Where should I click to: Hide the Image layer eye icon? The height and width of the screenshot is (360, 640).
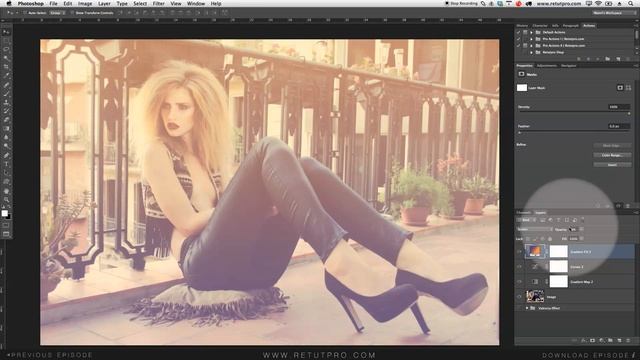pyautogui.click(x=519, y=297)
